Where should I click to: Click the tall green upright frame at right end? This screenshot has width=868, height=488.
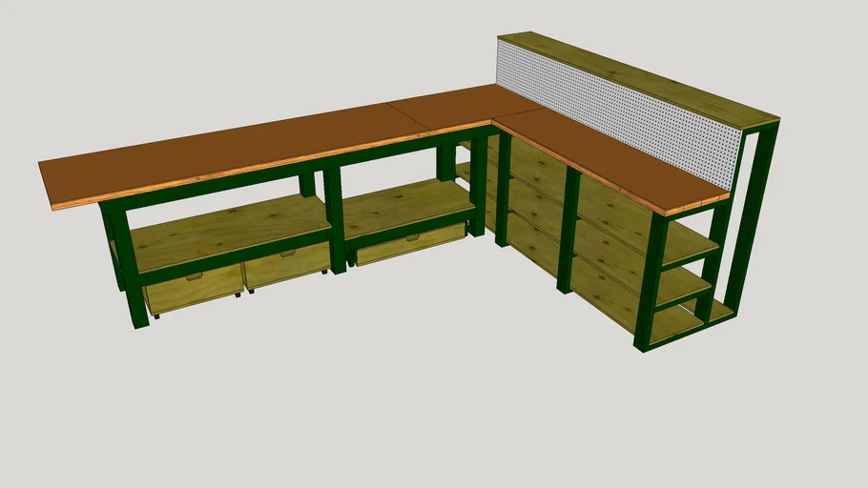coord(752,219)
